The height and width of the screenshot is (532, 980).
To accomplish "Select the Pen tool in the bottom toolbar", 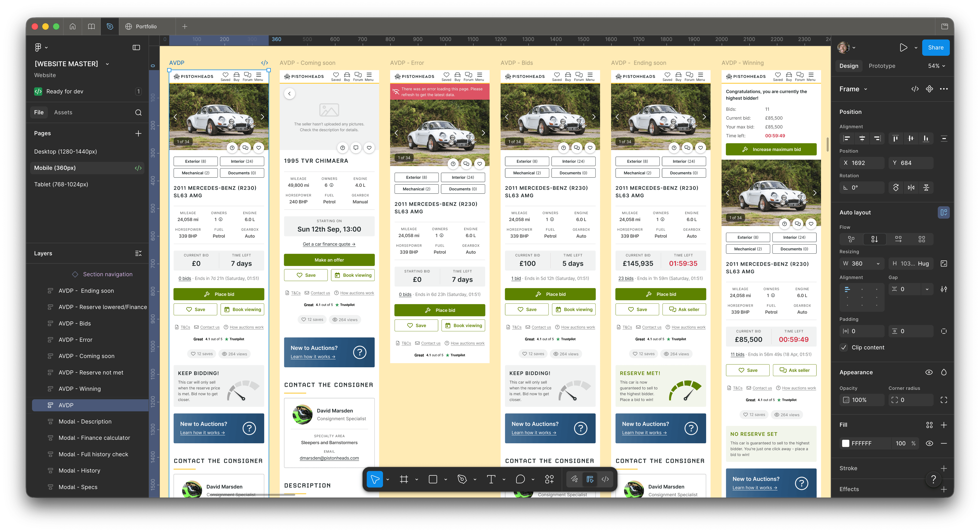I will pyautogui.click(x=462, y=479).
